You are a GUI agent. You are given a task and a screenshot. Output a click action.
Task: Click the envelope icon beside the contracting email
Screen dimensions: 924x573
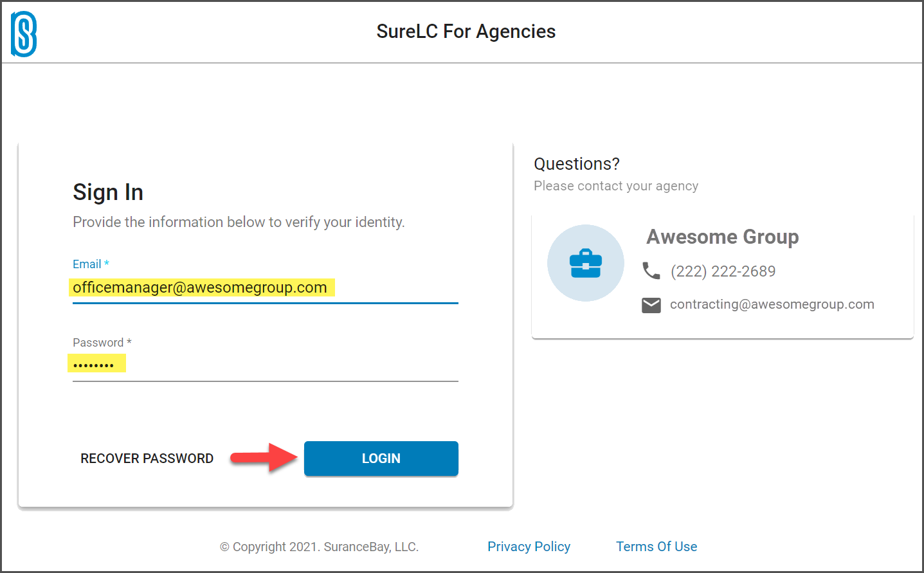click(x=651, y=305)
